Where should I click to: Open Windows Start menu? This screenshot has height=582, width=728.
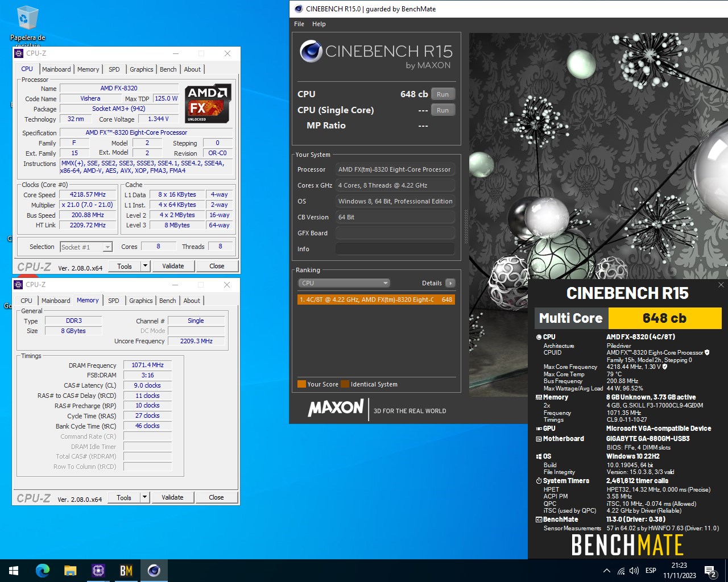[14, 571]
